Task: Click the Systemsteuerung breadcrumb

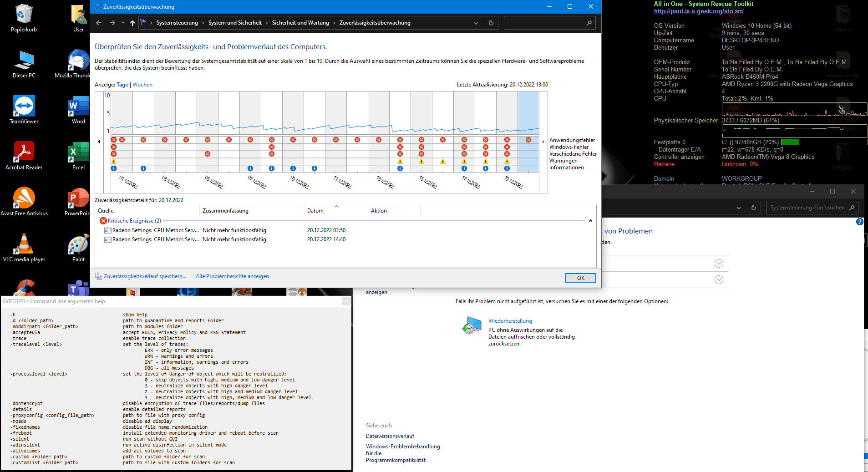Action: pos(177,23)
